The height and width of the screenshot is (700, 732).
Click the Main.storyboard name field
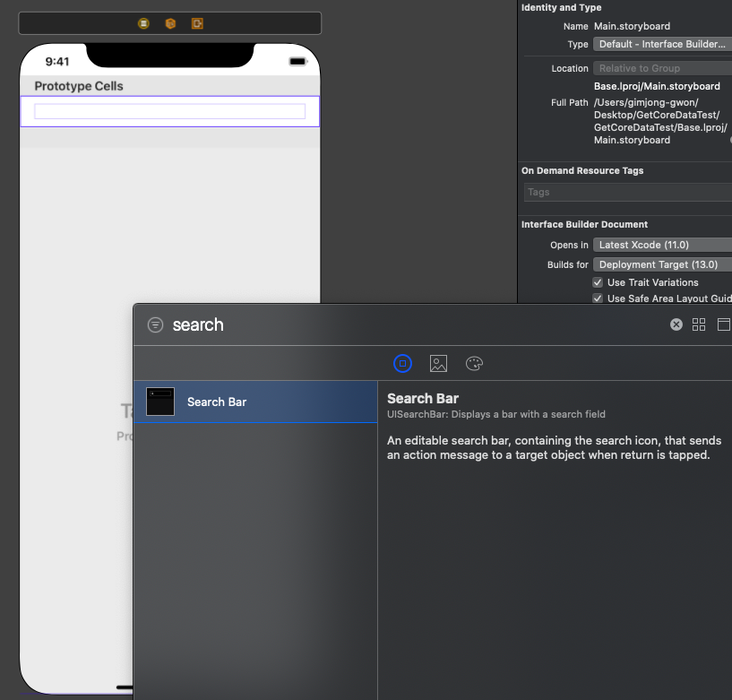(x=632, y=26)
